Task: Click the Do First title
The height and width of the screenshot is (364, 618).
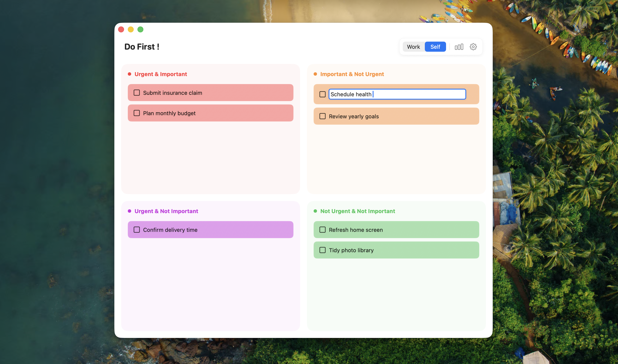Action: [x=142, y=46]
